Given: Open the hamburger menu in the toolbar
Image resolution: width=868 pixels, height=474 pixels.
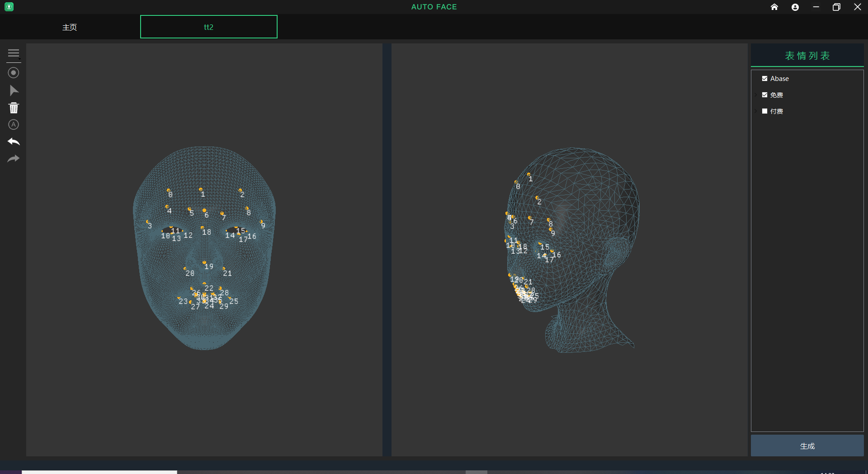Looking at the screenshot, I should pos(14,54).
